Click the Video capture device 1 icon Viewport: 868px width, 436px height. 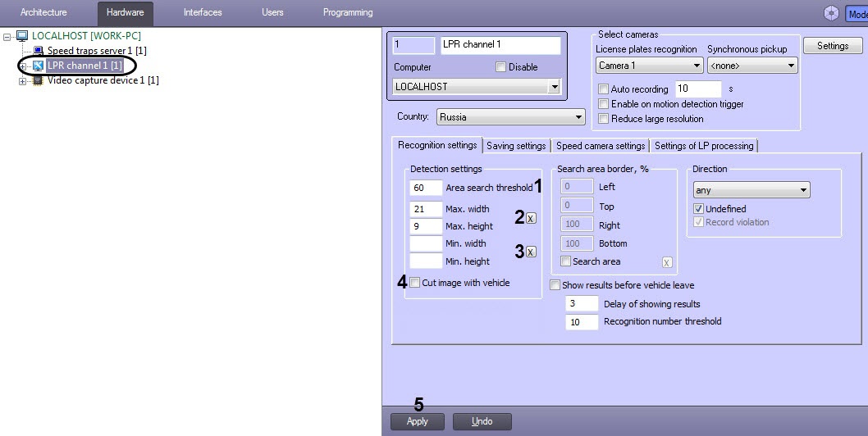pyautogui.click(x=38, y=80)
